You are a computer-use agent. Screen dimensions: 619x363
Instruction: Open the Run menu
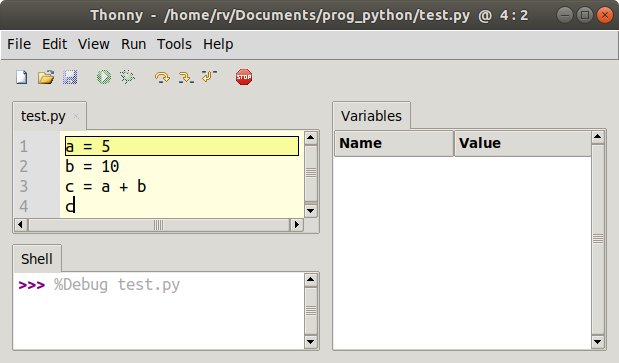pyautogui.click(x=133, y=44)
